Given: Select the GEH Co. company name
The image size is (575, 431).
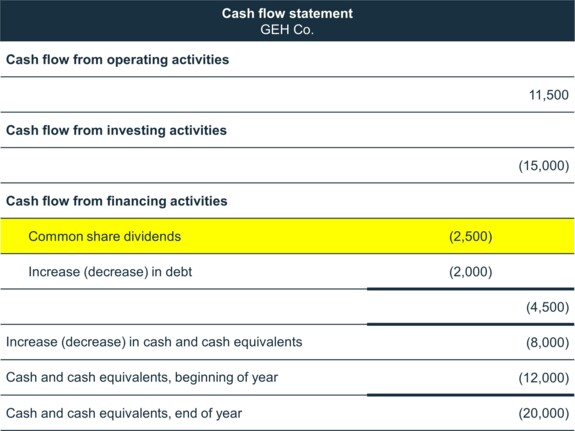Looking at the screenshot, I should (x=287, y=30).
